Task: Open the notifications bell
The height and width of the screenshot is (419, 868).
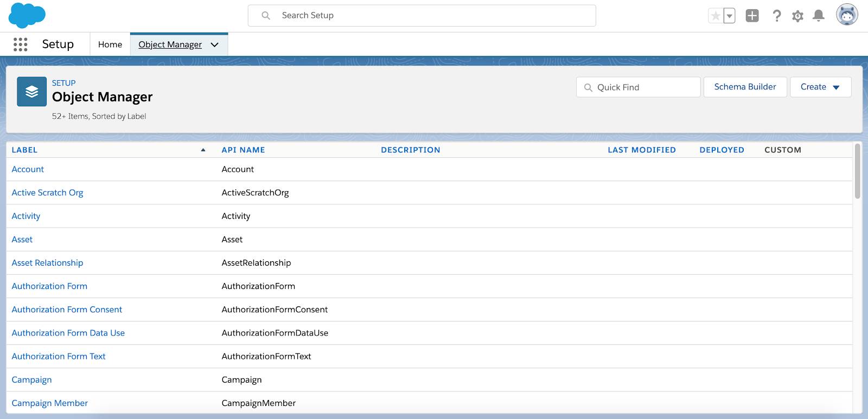Action: pos(819,16)
